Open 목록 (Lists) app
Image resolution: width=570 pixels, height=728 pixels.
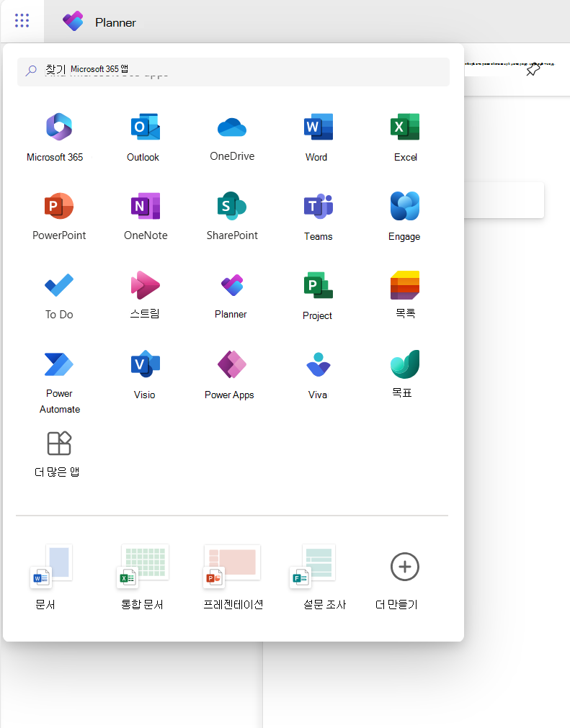point(405,295)
